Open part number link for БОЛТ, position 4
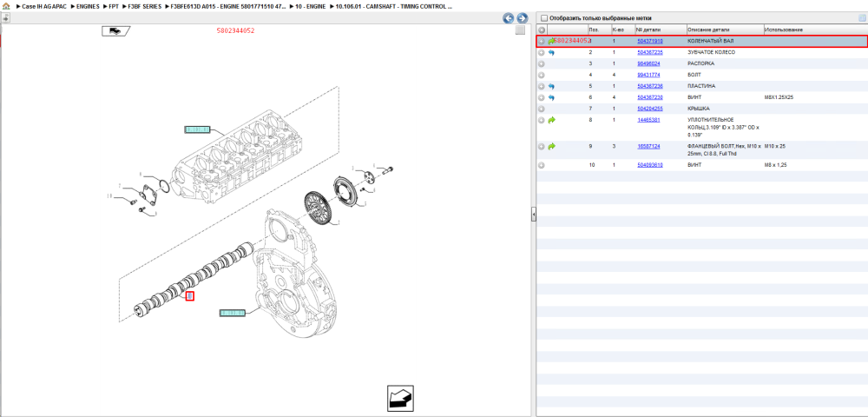The image size is (868, 417). (x=650, y=75)
